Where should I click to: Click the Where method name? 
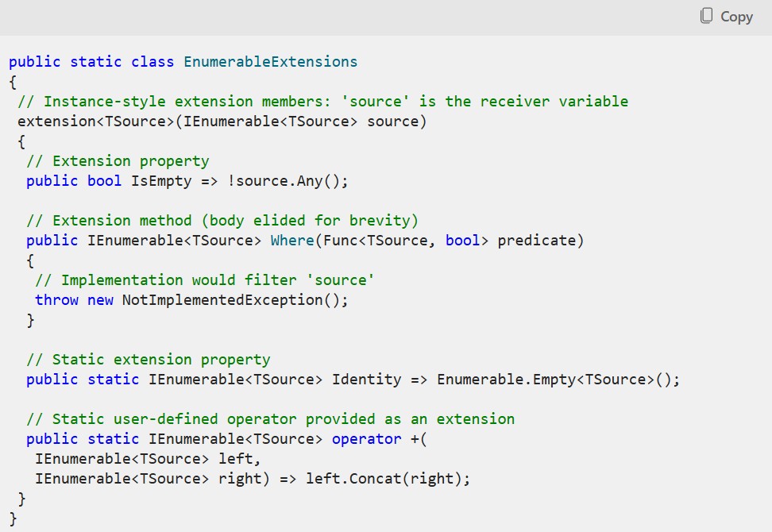coord(293,240)
